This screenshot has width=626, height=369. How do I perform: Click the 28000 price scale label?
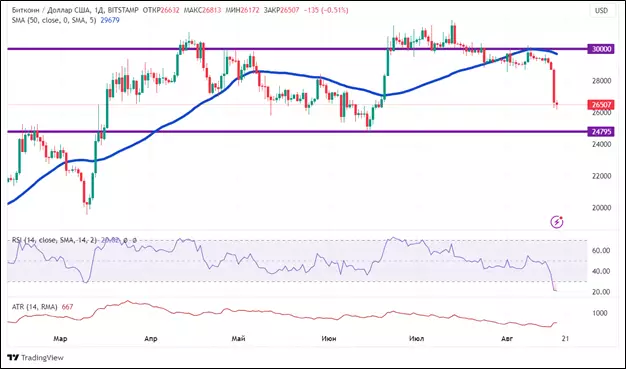(601, 81)
